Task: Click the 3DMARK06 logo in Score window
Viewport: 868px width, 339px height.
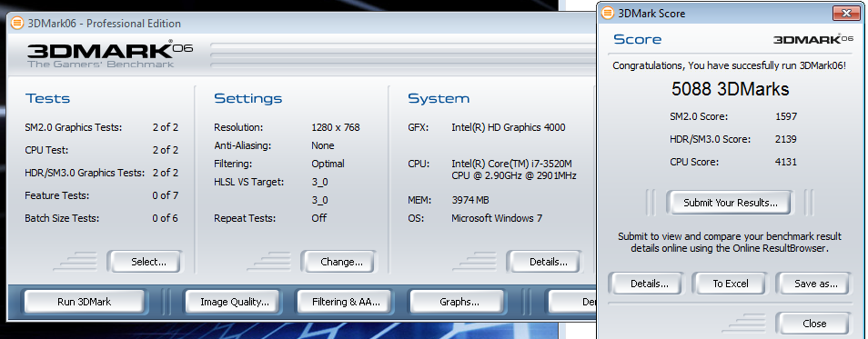Action: 812,39
